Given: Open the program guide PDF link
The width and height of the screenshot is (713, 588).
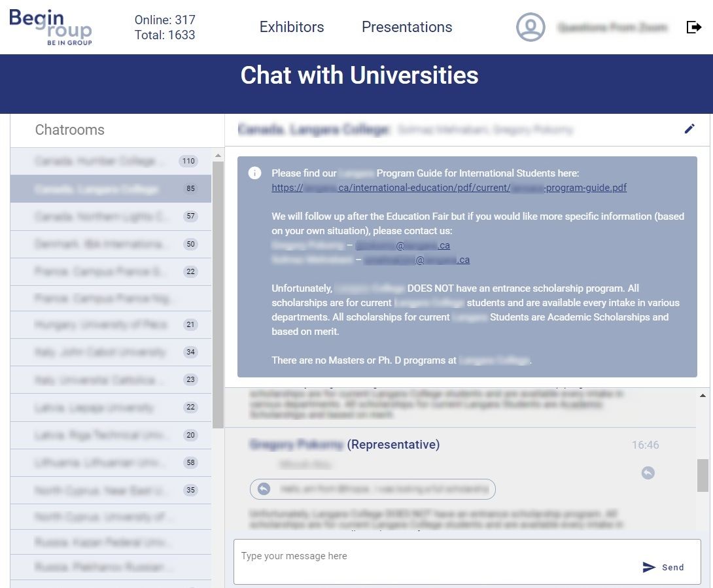Looking at the screenshot, I should [449, 188].
